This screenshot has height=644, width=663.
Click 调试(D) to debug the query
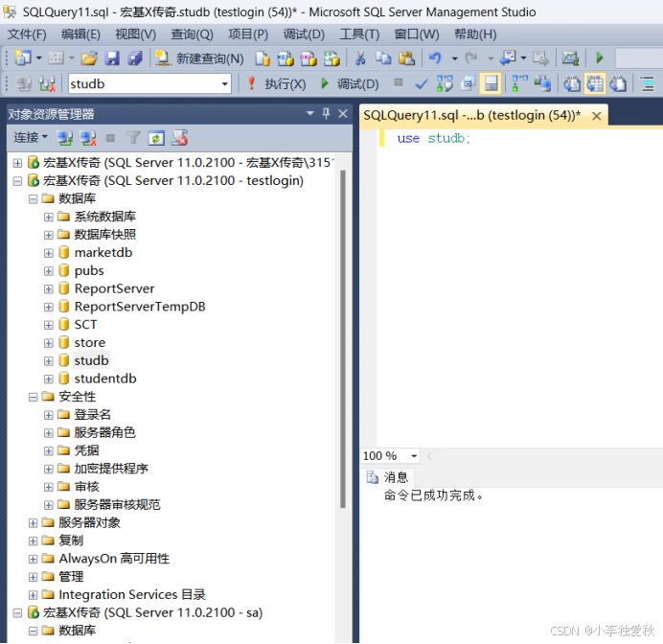point(350,83)
